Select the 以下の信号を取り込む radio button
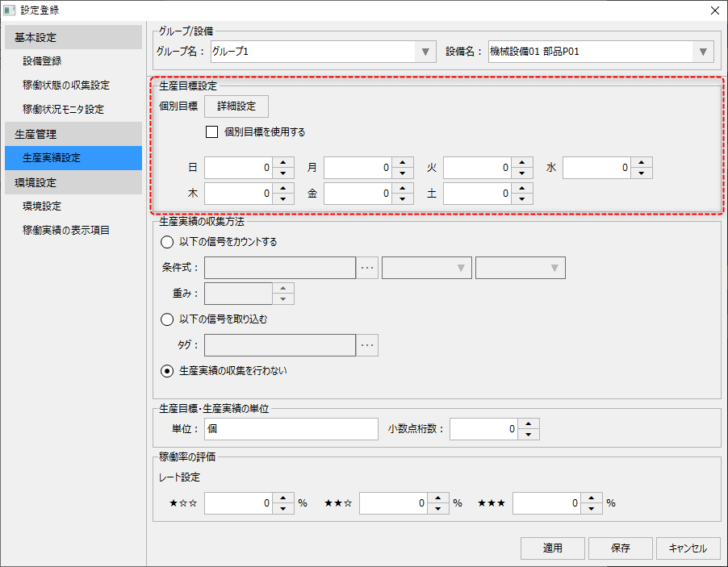This screenshot has height=567, width=728. coord(166,319)
